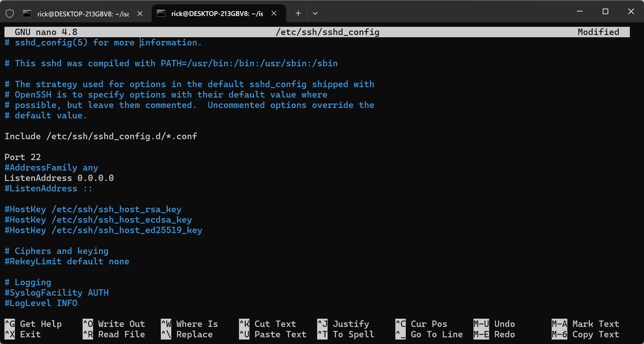
Task: Click the ListenAddress 0.0.0.0 line
Action: tap(59, 178)
